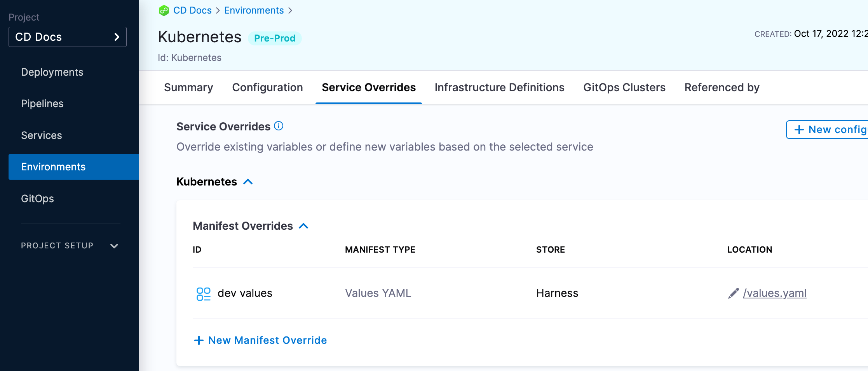Click the plus icon on New config
The image size is (868, 371).
[x=799, y=130]
